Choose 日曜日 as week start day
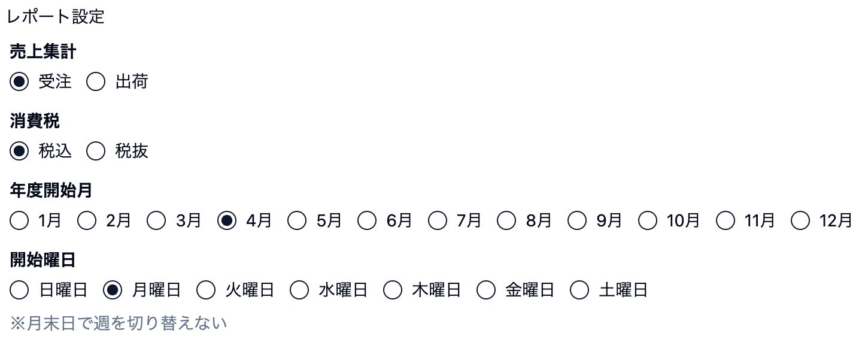Screen dimensions: 868x345 click(x=19, y=290)
